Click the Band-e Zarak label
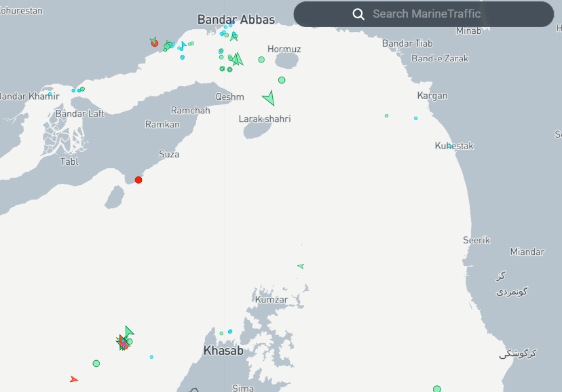Image resolution: width=562 pixels, height=392 pixels. pyautogui.click(x=440, y=58)
